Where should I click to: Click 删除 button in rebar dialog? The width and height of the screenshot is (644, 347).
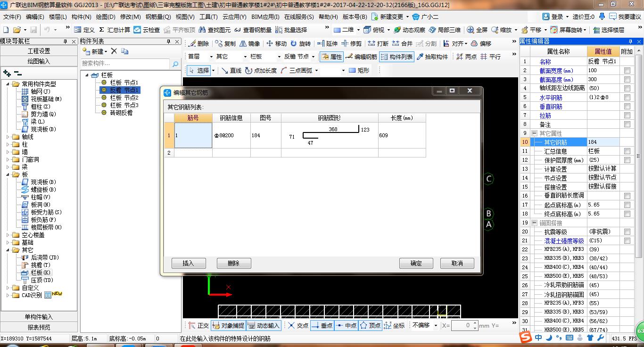tap(234, 263)
